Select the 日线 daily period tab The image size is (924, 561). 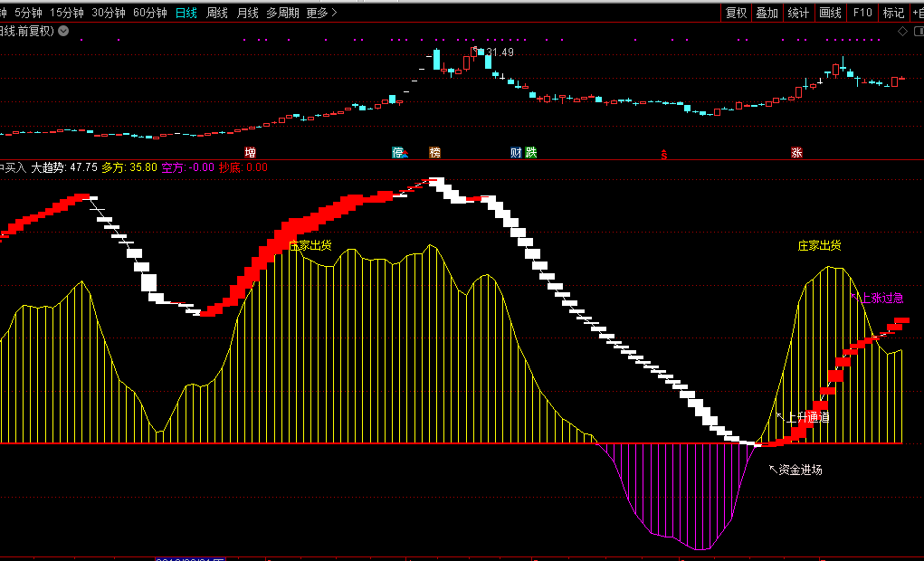[187, 13]
